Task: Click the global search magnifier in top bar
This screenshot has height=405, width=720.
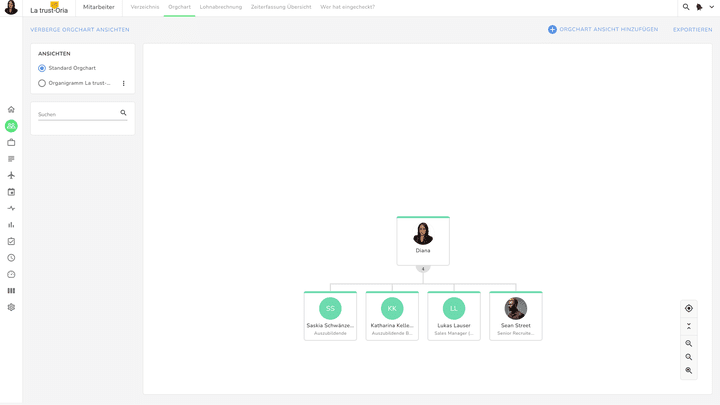Action: point(686,7)
